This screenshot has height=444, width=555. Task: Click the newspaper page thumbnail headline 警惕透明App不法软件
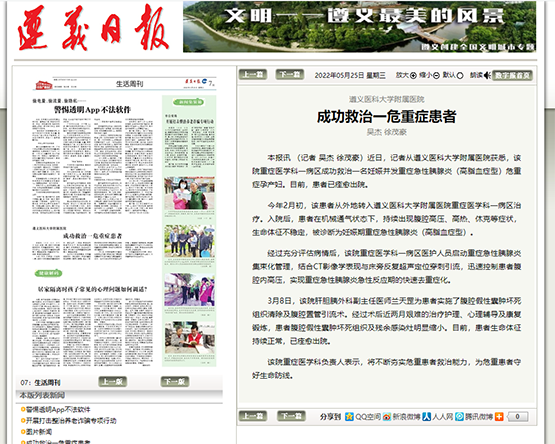[92, 110]
